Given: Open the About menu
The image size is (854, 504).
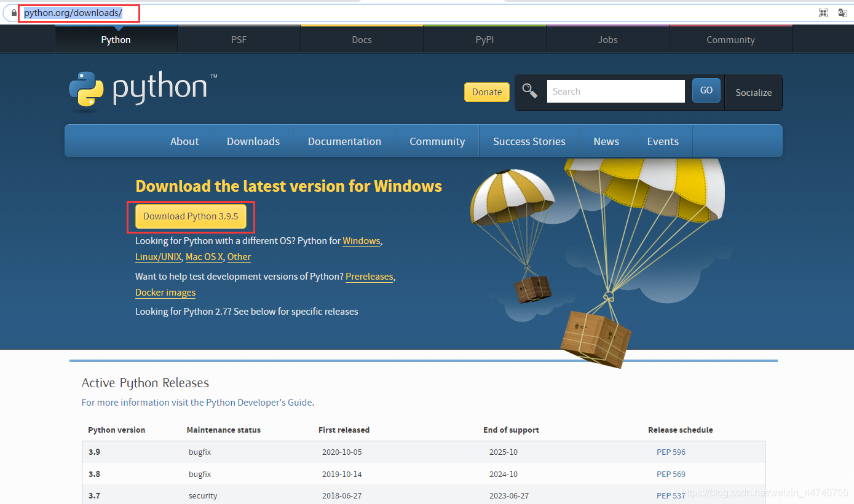Looking at the screenshot, I should [184, 141].
